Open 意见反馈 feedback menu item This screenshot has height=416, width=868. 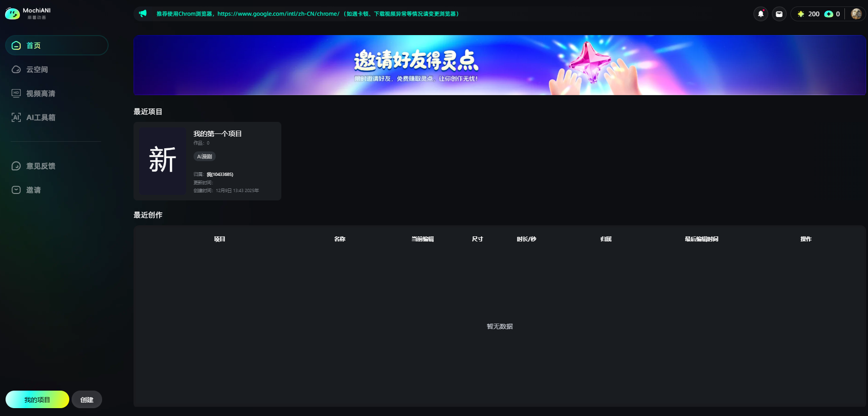tap(41, 166)
